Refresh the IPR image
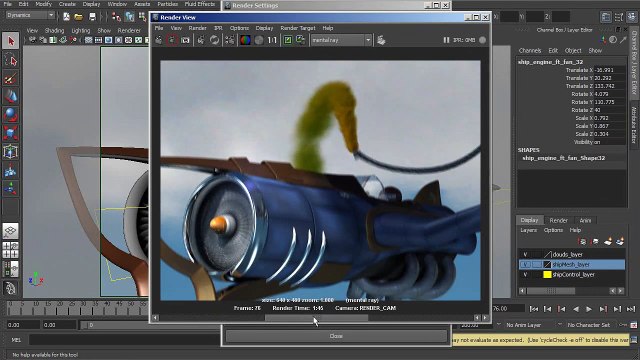 [x=214, y=40]
